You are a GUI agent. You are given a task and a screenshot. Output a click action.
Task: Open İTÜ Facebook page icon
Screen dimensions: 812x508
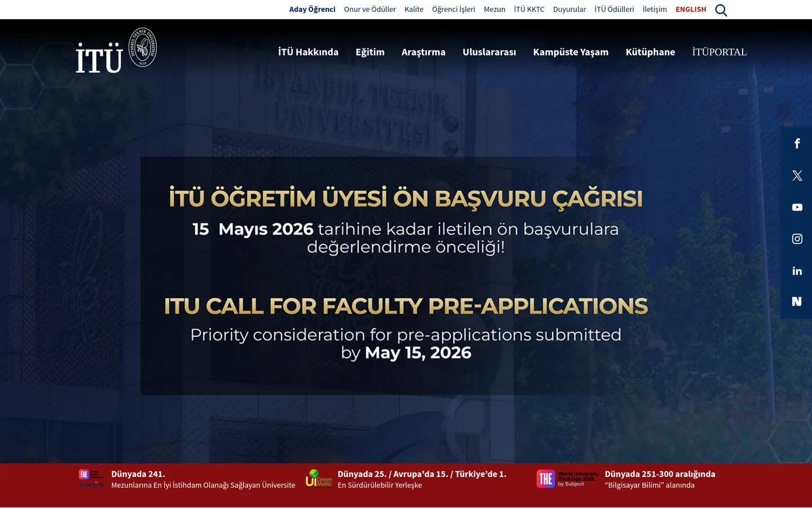point(797,143)
